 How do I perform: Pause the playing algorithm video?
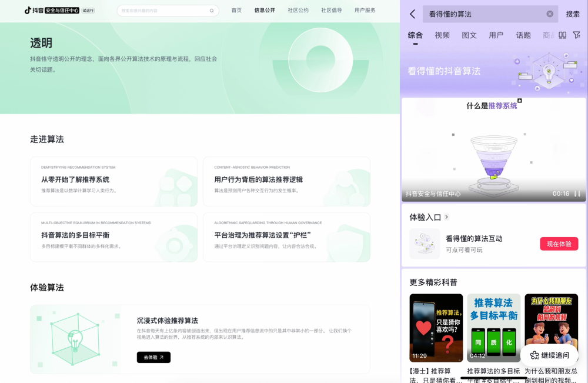point(576,195)
